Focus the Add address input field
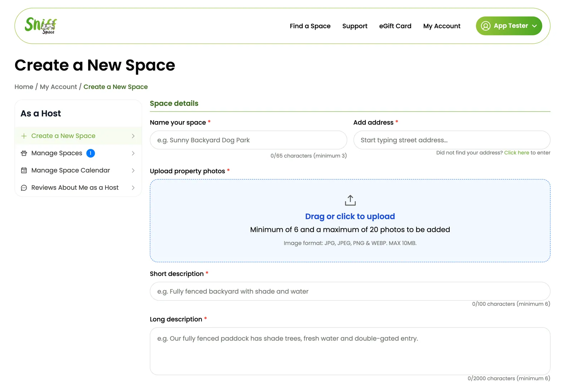Viewport: 565px width, 392px height. click(452, 140)
